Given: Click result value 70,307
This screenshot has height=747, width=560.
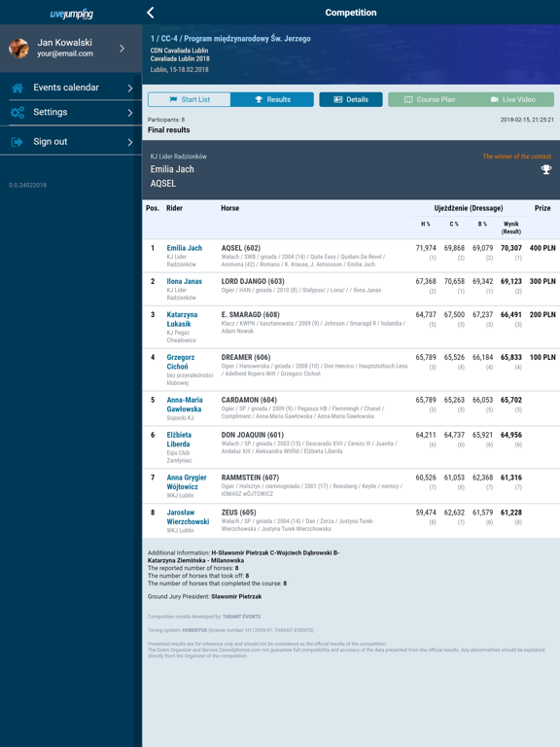Looking at the screenshot, I should click(x=511, y=248).
